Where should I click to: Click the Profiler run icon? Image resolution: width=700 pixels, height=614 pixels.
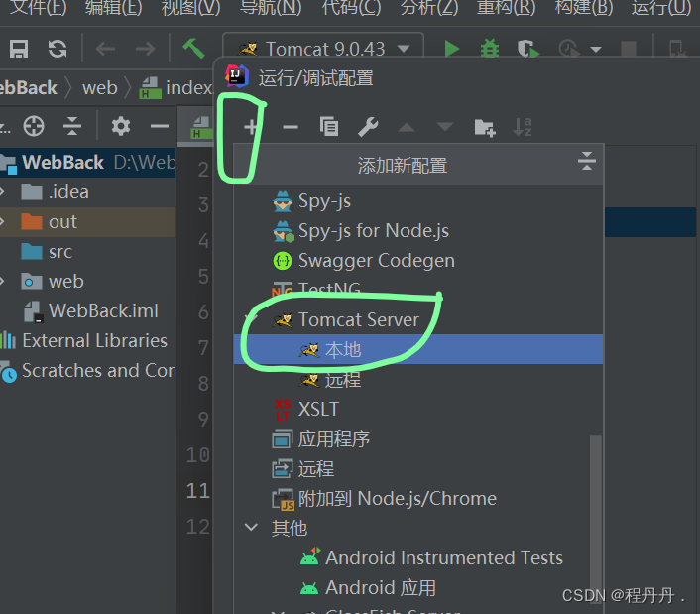[569, 49]
